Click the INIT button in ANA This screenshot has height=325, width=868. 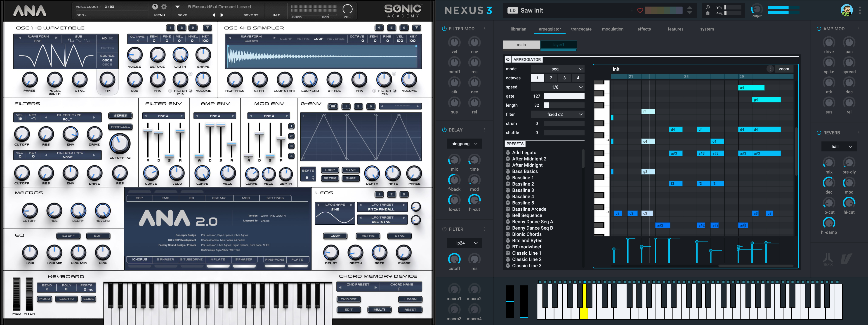[276, 15]
